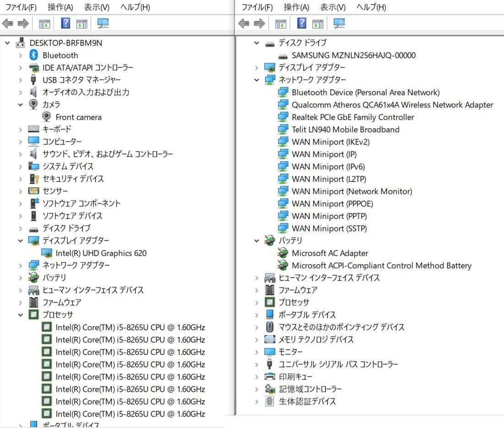Select センサー category label
Image resolution: width=504 pixels, height=428 pixels.
tap(55, 191)
